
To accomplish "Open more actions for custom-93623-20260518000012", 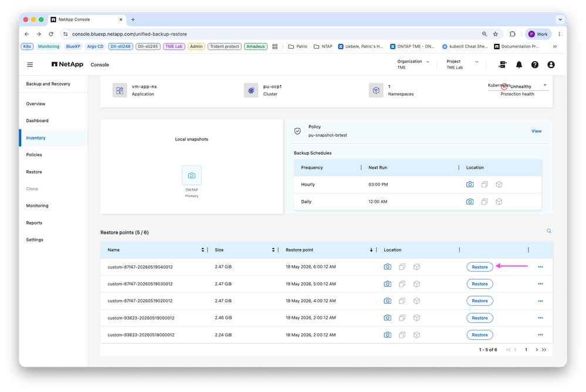I will tap(540, 335).
